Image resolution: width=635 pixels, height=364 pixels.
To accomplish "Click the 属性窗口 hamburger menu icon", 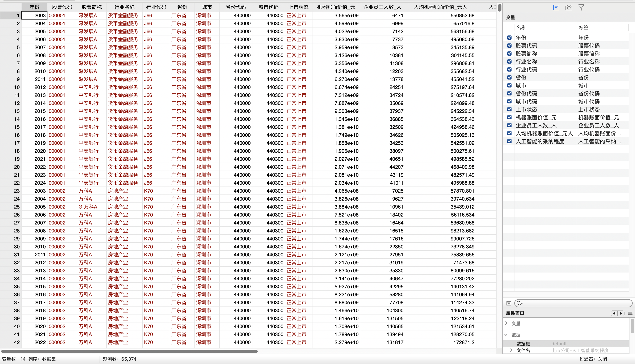I will pyautogui.click(x=630, y=313).
